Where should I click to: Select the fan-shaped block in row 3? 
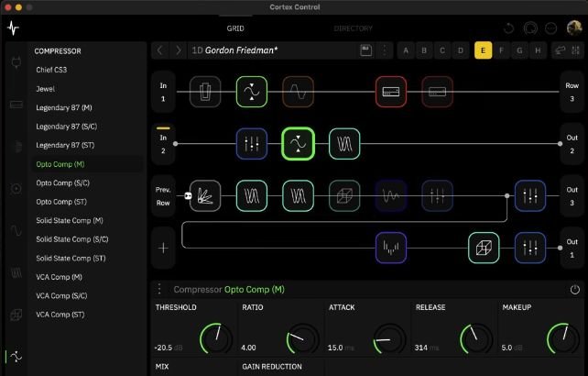click(x=205, y=195)
